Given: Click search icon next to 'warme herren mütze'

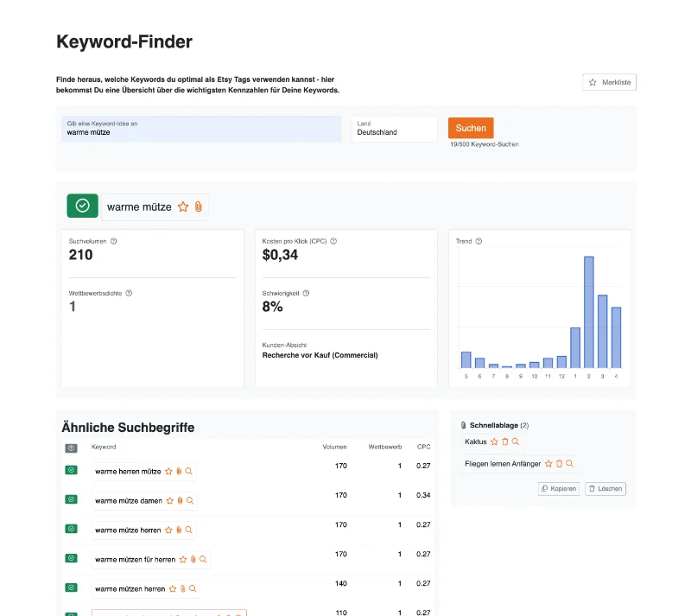Looking at the screenshot, I should point(189,472).
